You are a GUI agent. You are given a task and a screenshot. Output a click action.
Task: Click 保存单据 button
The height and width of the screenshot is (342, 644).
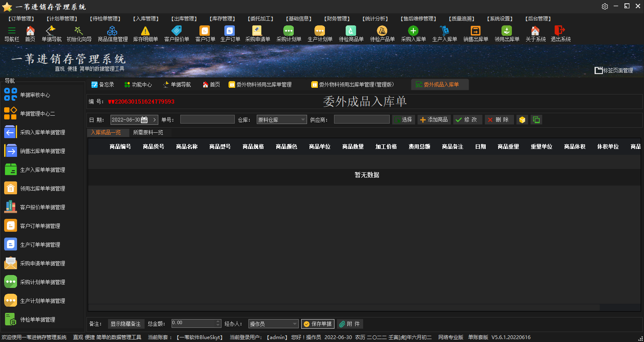[318, 324]
